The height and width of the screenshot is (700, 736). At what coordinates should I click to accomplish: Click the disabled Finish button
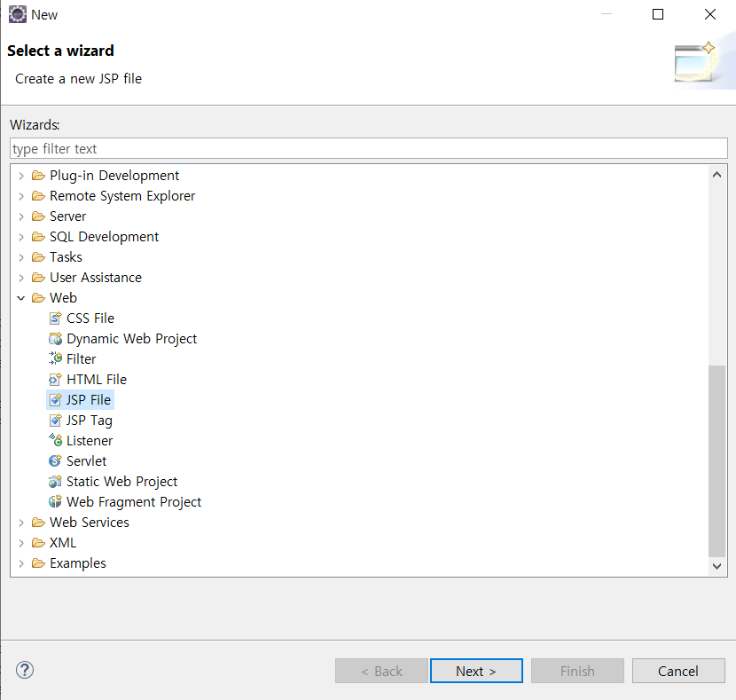[x=577, y=671]
